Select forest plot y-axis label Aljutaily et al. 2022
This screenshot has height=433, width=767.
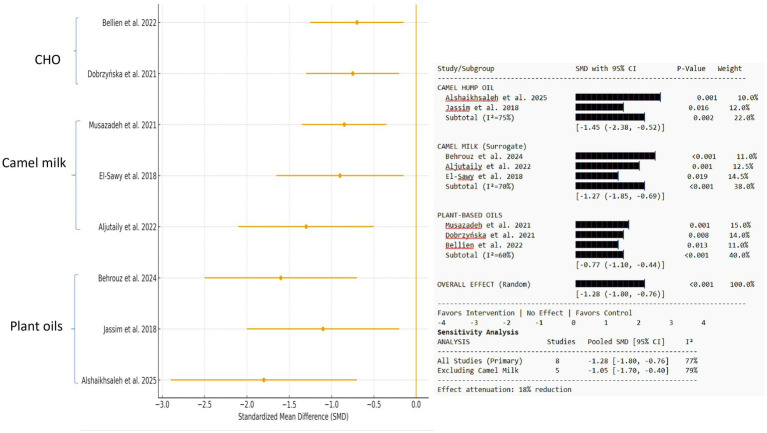tap(127, 227)
